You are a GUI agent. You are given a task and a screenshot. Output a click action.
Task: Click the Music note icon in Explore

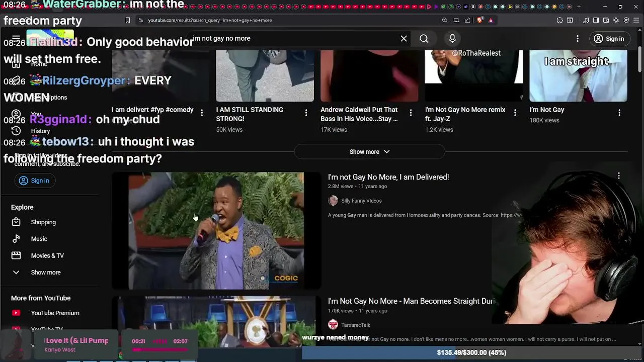coord(16,239)
